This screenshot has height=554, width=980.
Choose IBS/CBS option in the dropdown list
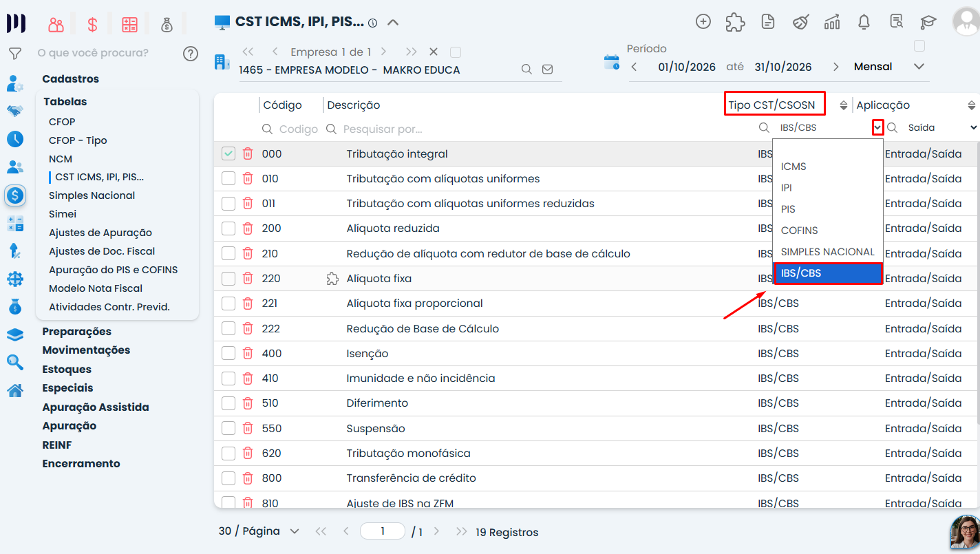click(828, 273)
